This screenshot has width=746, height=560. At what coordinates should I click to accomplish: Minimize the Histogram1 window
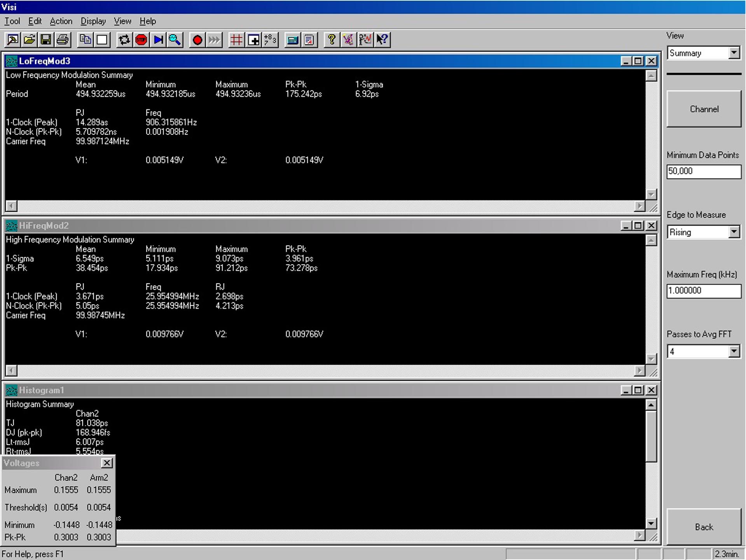click(625, 390)
